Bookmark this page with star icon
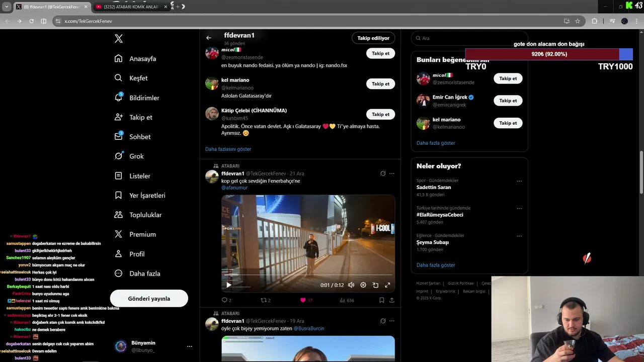Viewport: 644px width, 362px height. pos(578,21)
